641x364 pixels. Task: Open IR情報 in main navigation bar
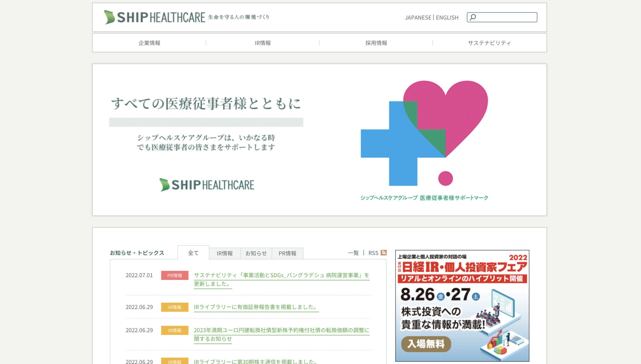263,43
